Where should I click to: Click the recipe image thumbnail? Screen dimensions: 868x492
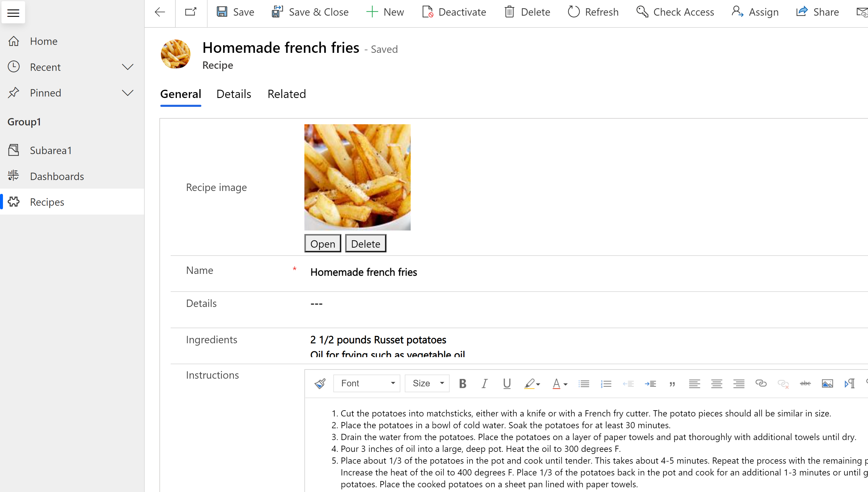coord(357,177)
